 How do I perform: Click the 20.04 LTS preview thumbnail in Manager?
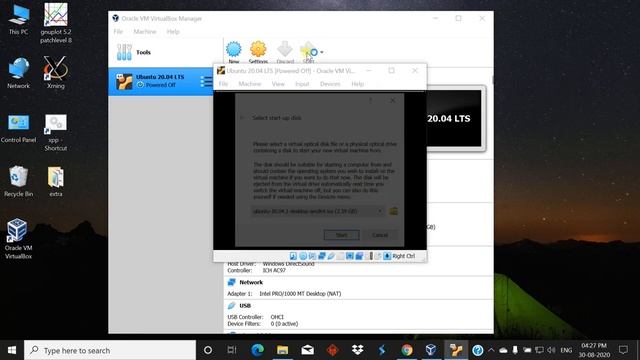point(454,118)
